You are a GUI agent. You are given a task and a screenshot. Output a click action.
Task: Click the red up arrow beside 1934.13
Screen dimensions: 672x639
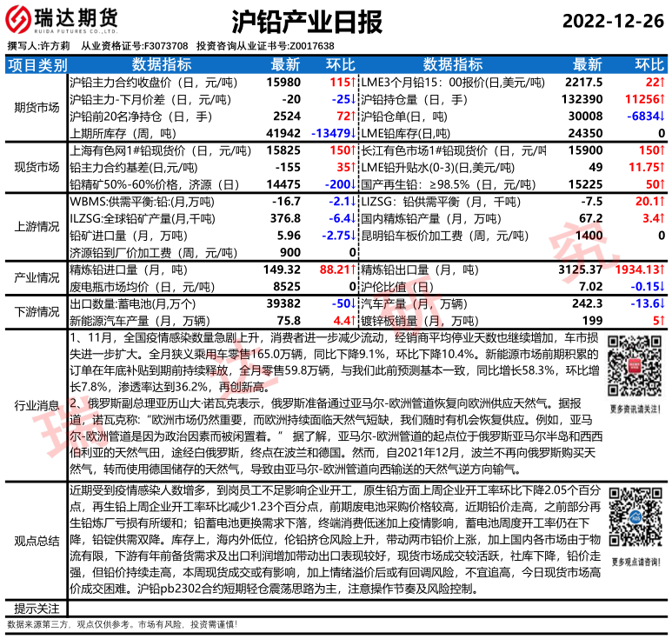point(662,270)
